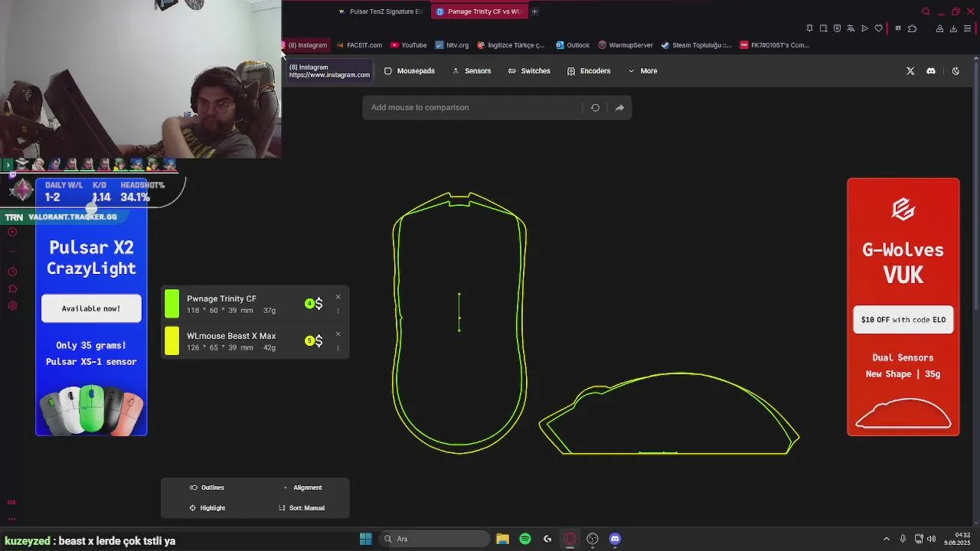Image resolution: width=980 pixels, height=551 pixels.
Task: Click Available now! on Pulsar ad
Action: point(91,308)
